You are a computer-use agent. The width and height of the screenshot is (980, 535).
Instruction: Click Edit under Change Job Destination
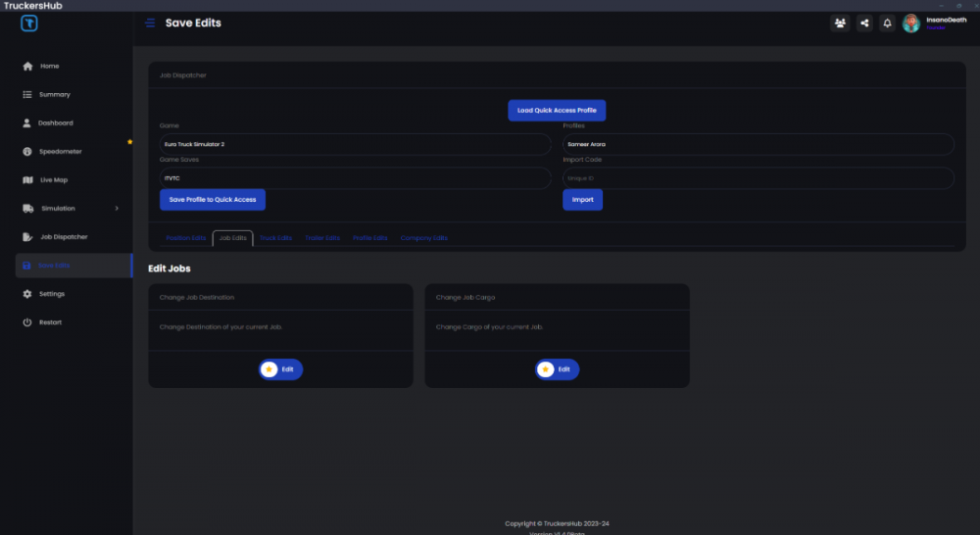coord(280,369)
